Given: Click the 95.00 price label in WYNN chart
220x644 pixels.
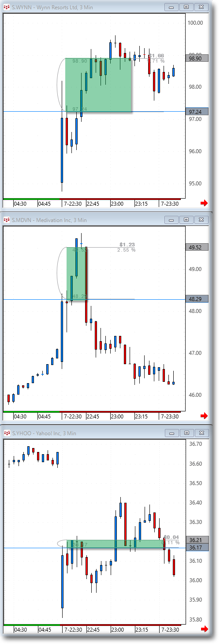Looking at the screenshot, I should 195,184.
